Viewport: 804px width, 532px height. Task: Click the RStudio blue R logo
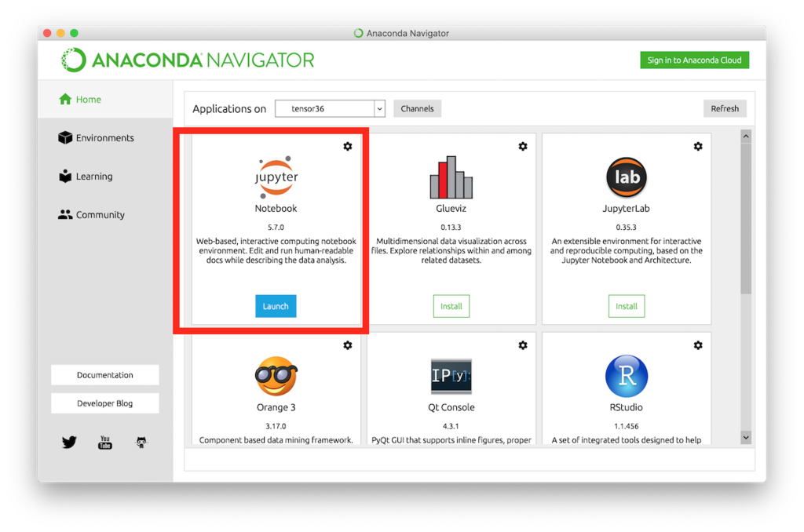627,376
